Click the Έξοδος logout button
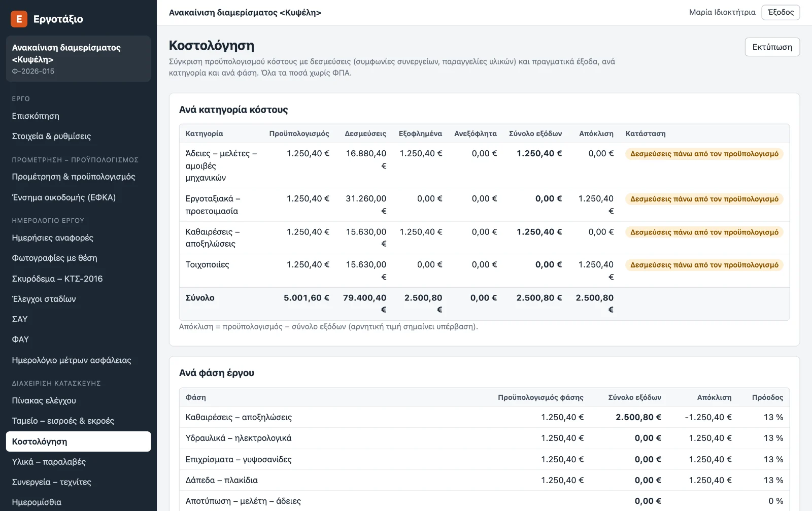Viewport: 812px width, 511px height. tap(781, 12)
